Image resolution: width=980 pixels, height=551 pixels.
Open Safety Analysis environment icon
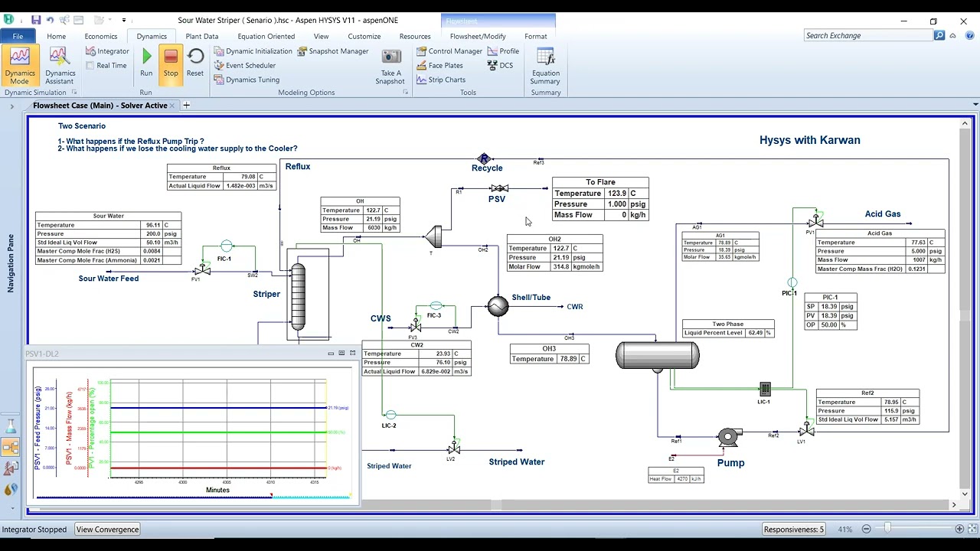[11, 468]
